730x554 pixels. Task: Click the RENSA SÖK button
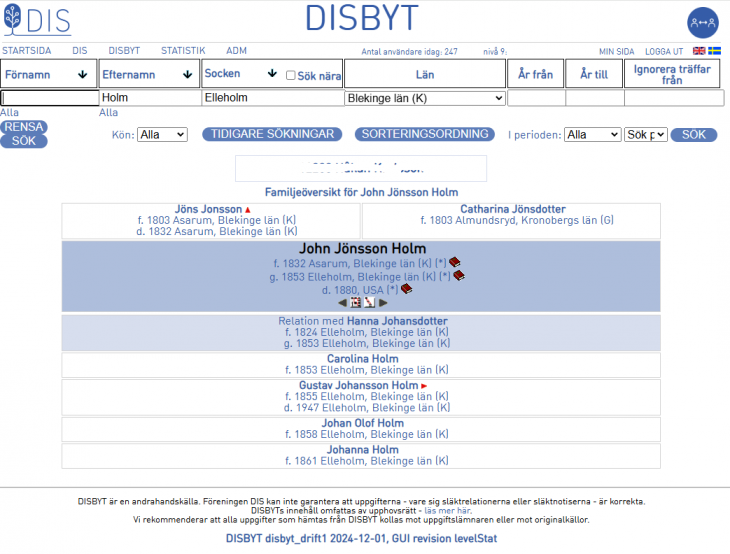coord(24,134)
